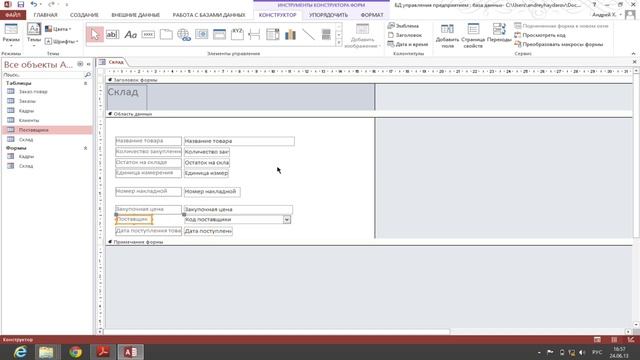Insert Заголовок title into form
The height and width of the screenshot is (360, 640).
pos(405,35)
